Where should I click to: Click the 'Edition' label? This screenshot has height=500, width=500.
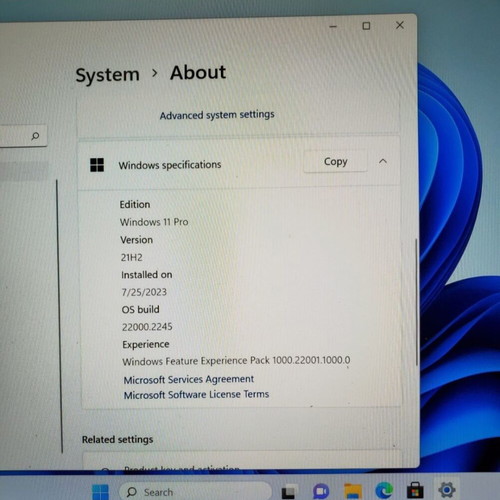point(135,204)
